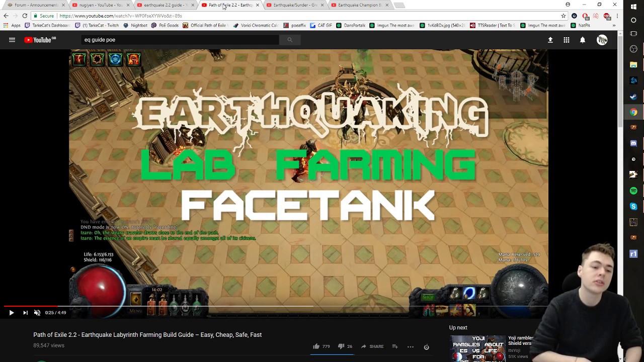
Task: Open Cortana circle on the taskbar
Action: pyautogui.click(x=633, y=21)
